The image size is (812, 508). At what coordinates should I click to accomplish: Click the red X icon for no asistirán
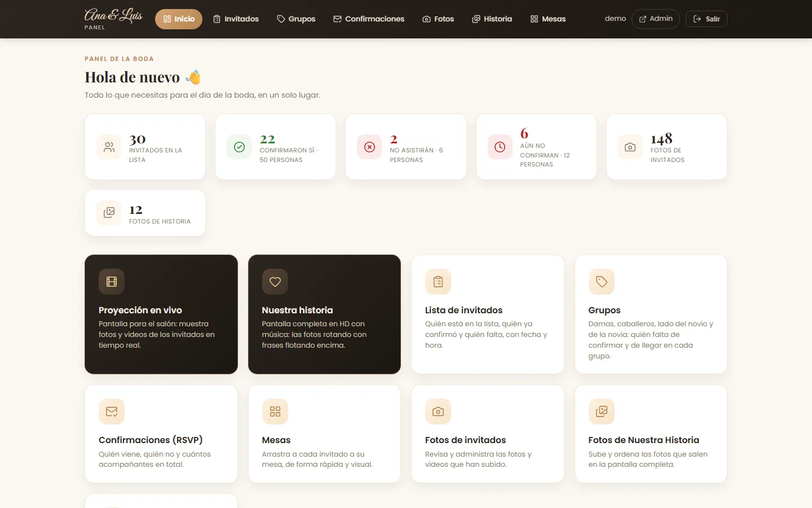click(x=369, y=147)
